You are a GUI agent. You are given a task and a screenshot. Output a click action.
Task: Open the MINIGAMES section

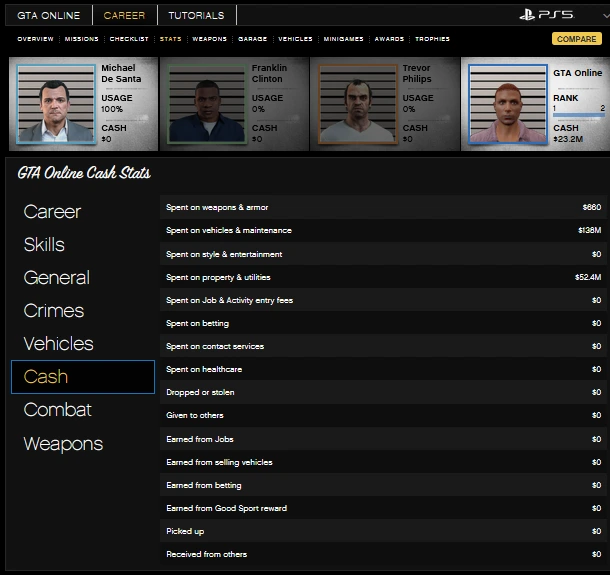pos(344,39)
